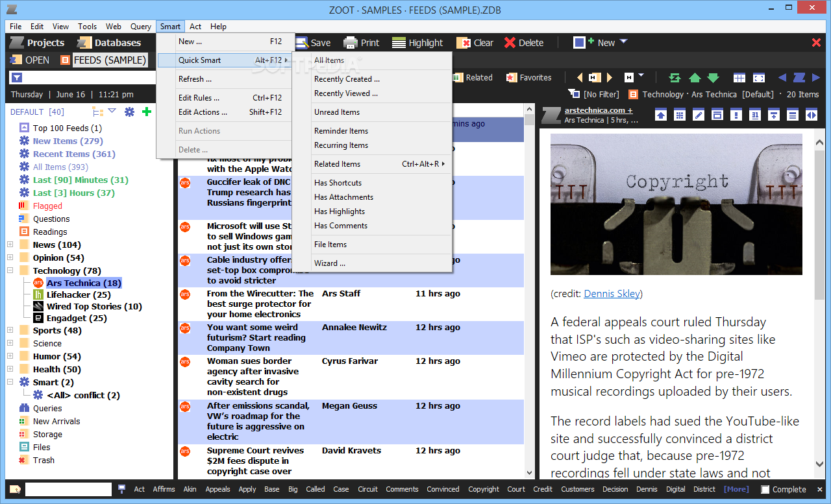
Task: Expand the News folder
Action: [x=10, y=245]
